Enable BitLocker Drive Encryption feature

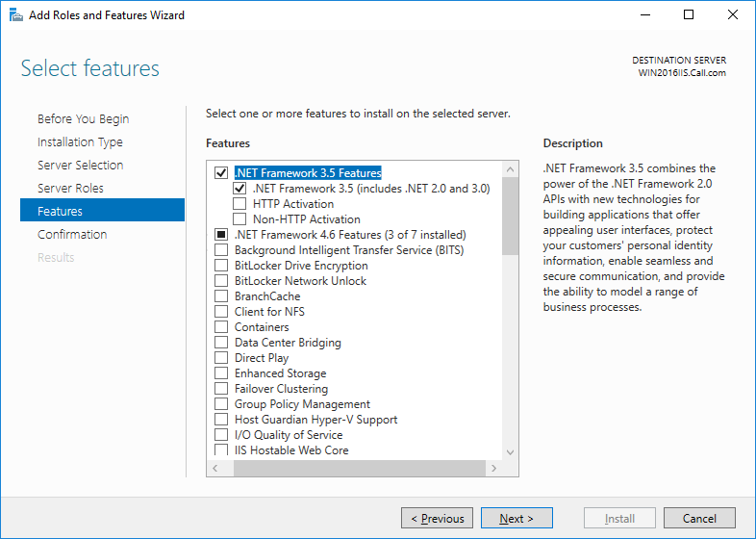coord(221,266)
